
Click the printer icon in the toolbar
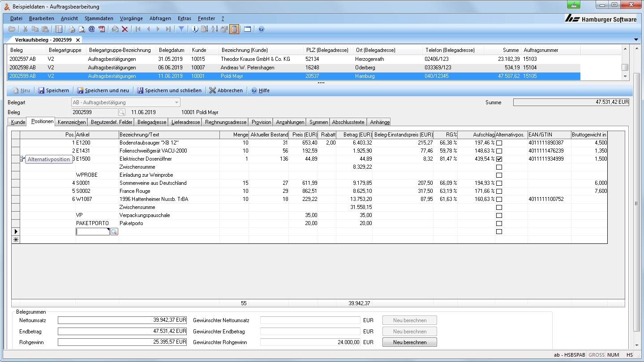pos(72,29)
